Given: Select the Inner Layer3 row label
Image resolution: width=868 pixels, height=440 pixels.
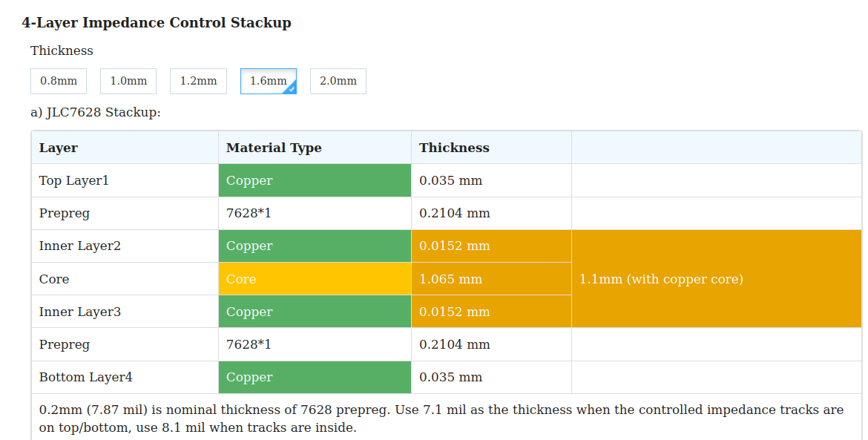Looking at the screenshot, I should [x=80, y=312].
